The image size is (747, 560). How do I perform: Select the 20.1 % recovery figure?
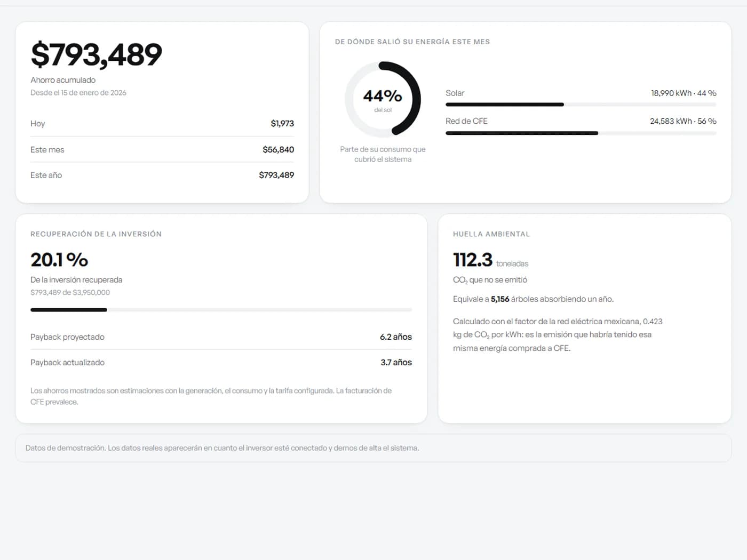[59, 260]
